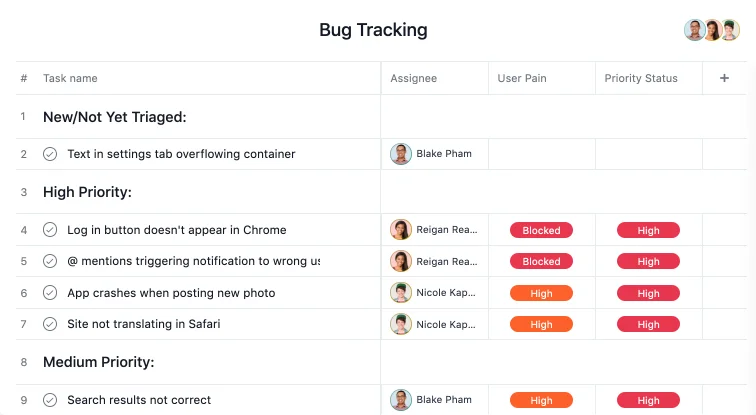Open the 'Site not translating in Safari' task
Screen dimensions: 756x415
(x=144, y=324)
